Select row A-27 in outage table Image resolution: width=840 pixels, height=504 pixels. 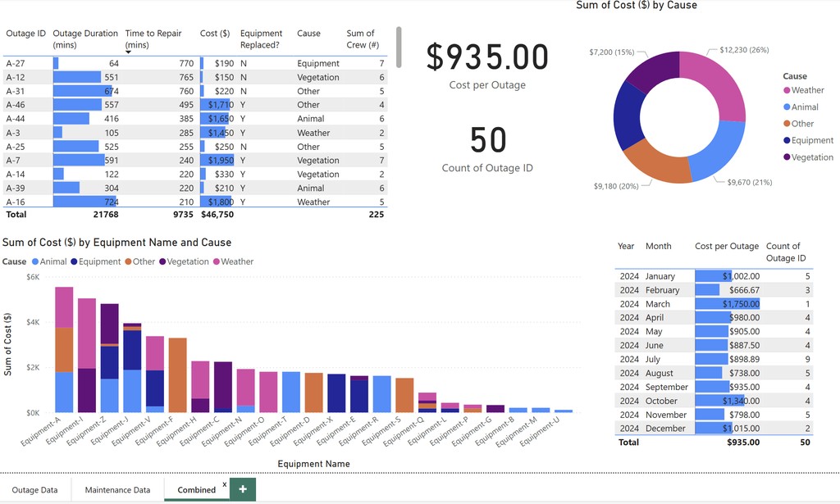[x=195, y=63]
